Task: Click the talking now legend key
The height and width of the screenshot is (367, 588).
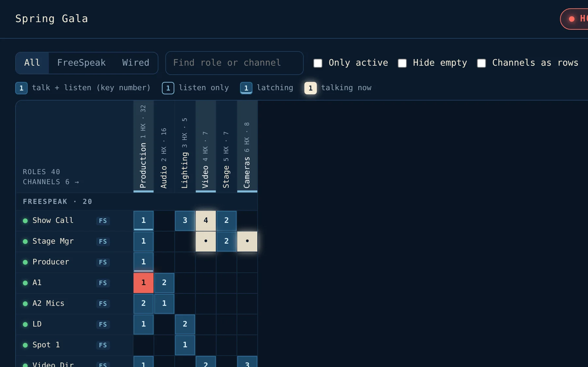Action: [311, 88]
